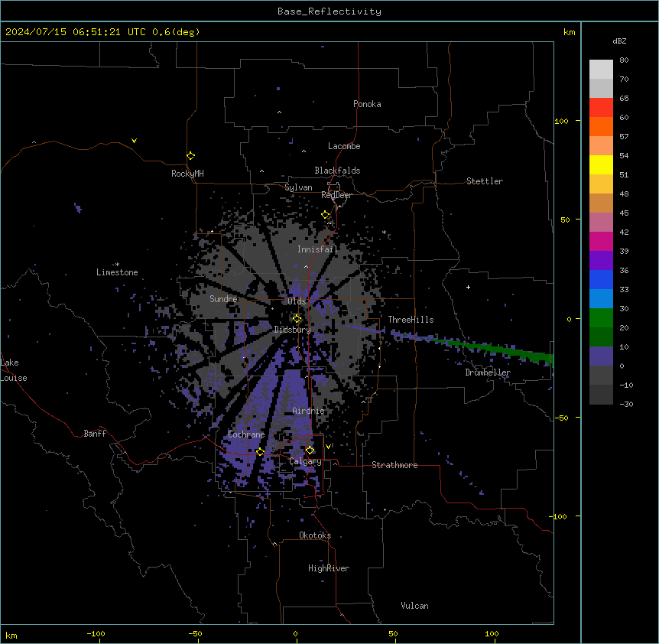Click the Airdrie city label
The image size is (659, 644).
pos(309,411)
